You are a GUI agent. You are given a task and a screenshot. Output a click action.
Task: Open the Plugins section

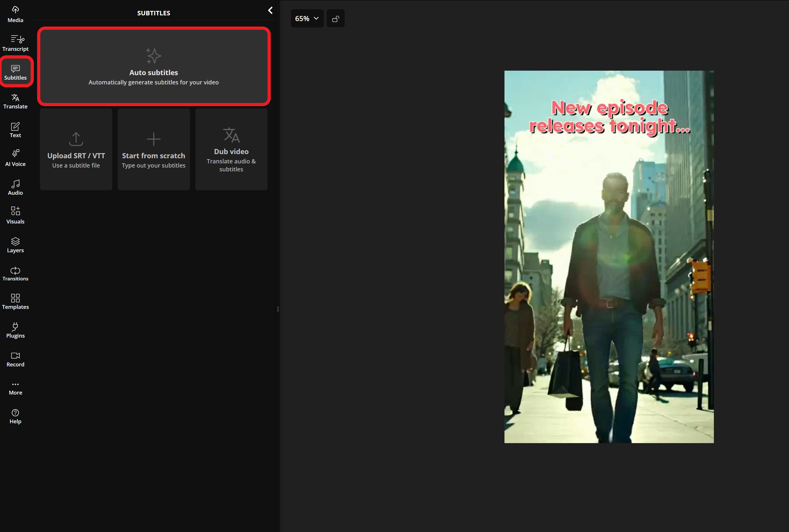pos(15,330)
